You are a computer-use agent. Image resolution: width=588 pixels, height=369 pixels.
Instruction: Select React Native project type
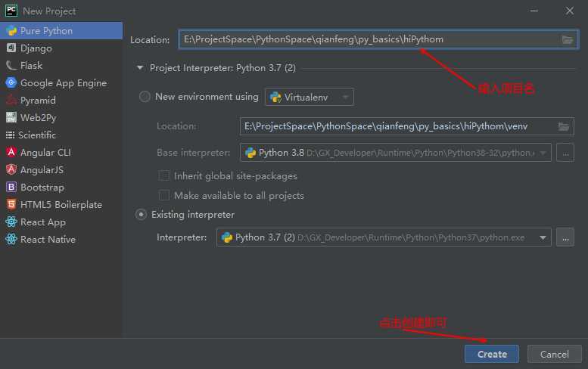(x=61, y=239)
